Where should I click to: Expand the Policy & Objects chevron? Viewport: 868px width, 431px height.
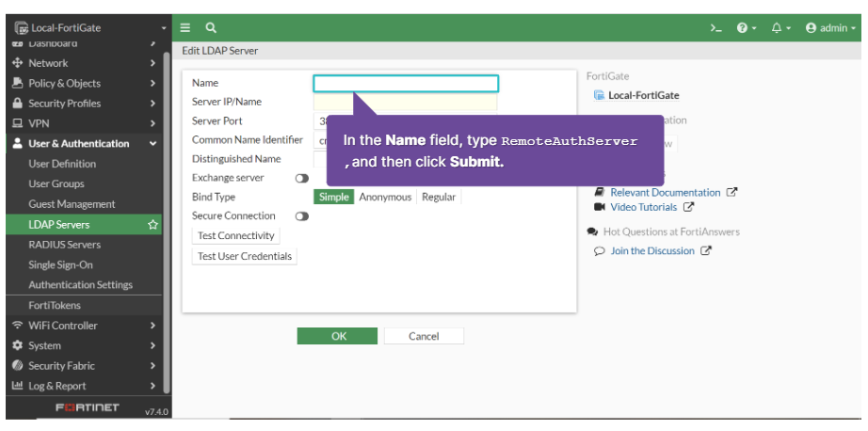[153, 84]
